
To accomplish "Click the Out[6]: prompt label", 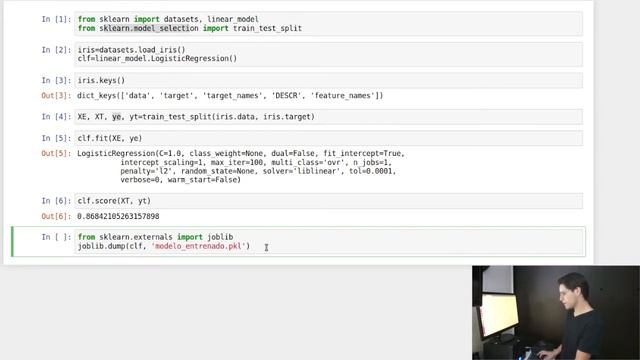I will 56,216.
